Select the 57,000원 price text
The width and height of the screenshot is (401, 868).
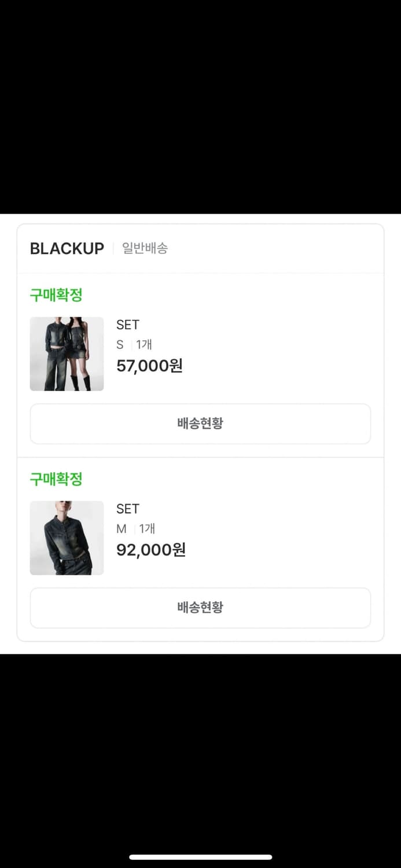click(x=149, y=366)
